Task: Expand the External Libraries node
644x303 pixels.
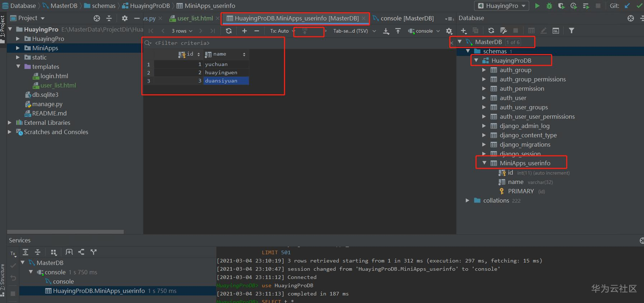Action: (x=10, y=123)
